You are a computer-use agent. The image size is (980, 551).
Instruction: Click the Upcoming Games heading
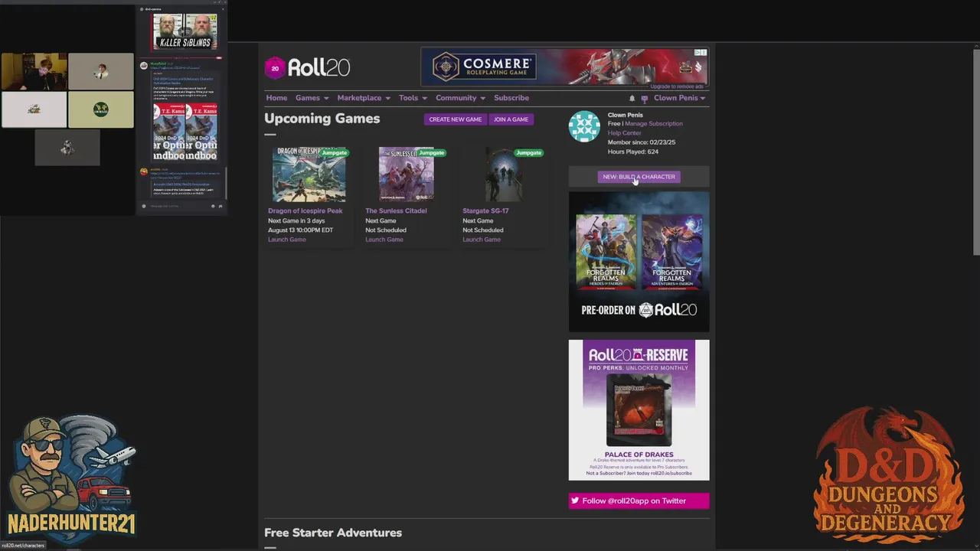coord(322,119)
